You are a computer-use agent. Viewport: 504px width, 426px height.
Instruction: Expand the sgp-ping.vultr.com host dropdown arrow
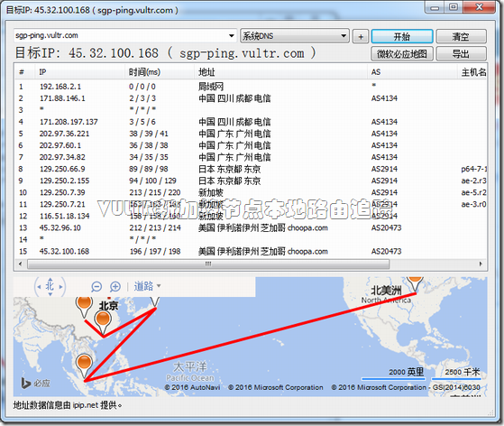(231, 36)
